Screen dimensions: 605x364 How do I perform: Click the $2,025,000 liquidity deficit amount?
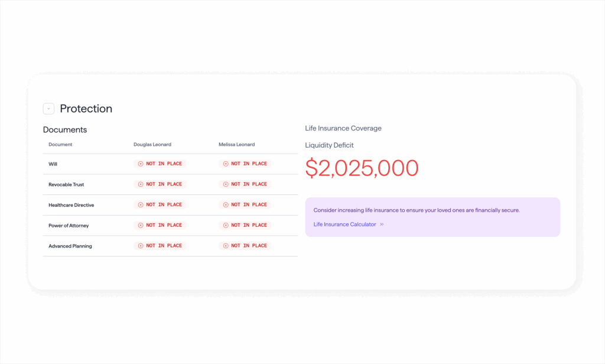pyautogui.click(x=362, y=168)
